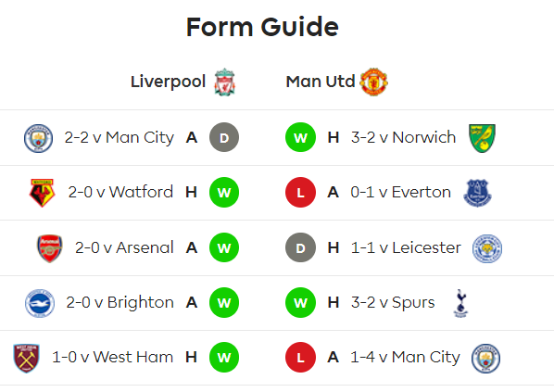Select the Brighton club badge

click(x=40, y=303)
